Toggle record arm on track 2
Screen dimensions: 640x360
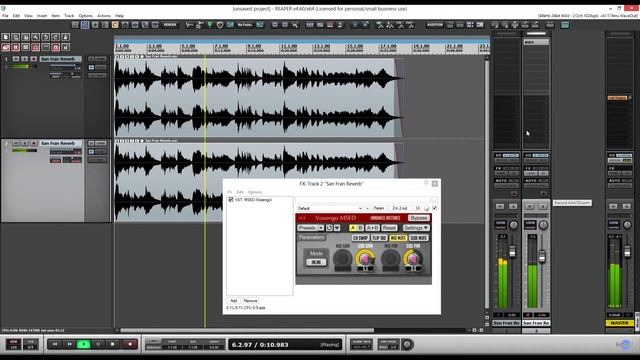point(34,143)
